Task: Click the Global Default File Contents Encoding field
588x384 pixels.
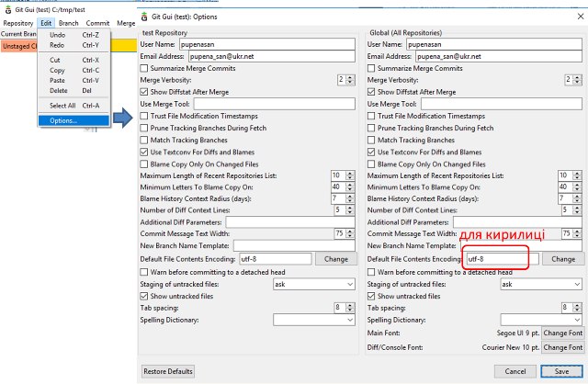Action: [x=494, y=259]
